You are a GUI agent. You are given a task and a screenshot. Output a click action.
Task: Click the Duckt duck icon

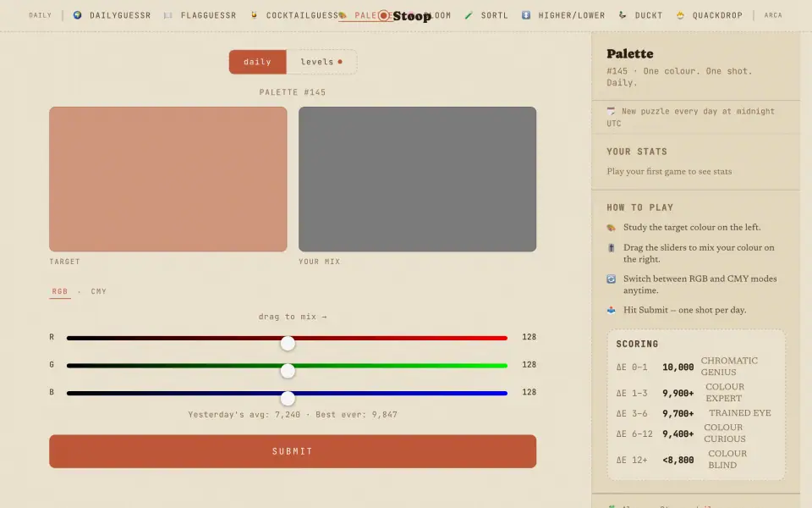(623, 15)
